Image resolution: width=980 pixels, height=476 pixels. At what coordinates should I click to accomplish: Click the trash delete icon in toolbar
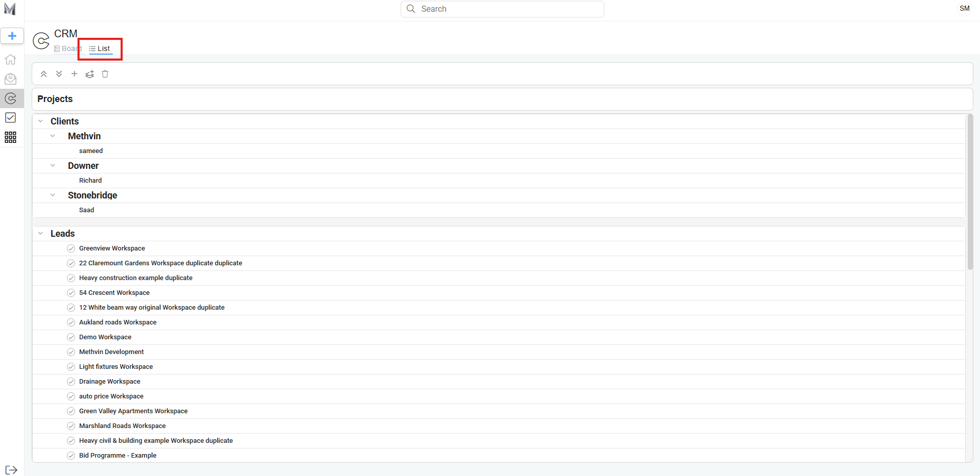tap(105, 74)
